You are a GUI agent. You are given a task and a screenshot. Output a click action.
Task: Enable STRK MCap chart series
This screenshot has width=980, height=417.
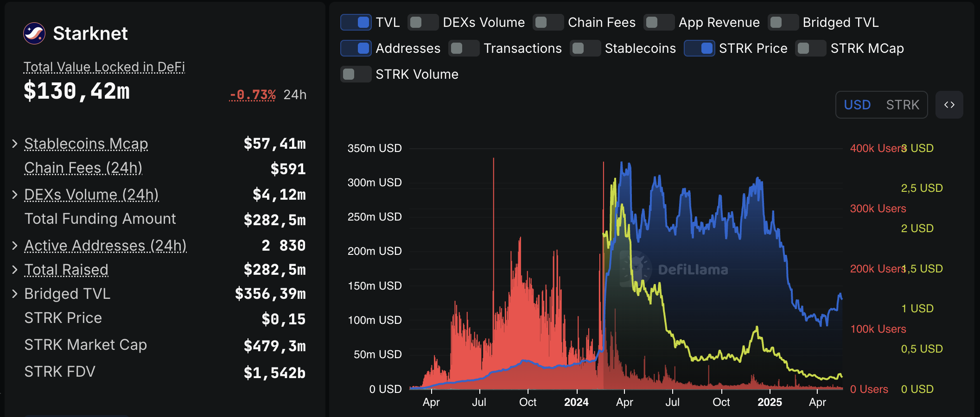[810, 48]
